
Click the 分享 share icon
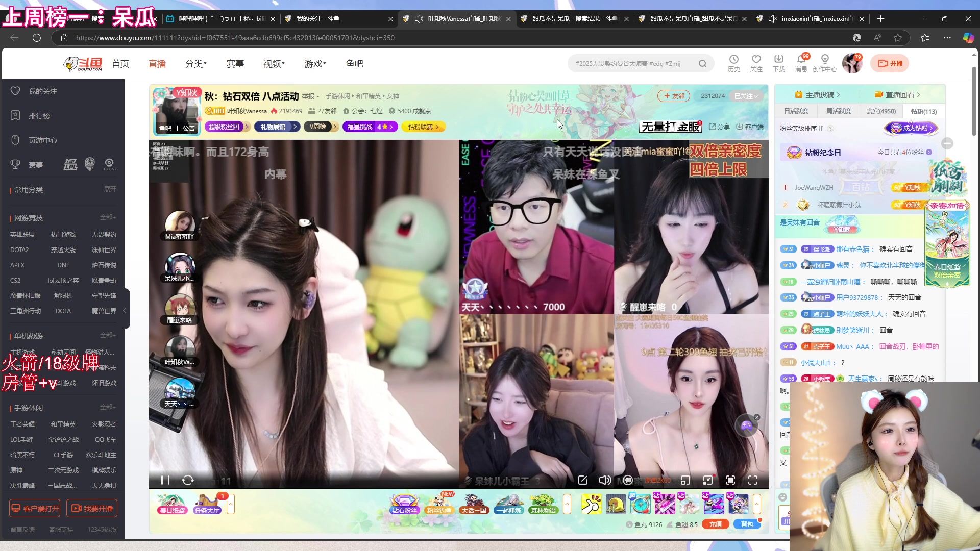pyautogui.click(x=719, y=127)
